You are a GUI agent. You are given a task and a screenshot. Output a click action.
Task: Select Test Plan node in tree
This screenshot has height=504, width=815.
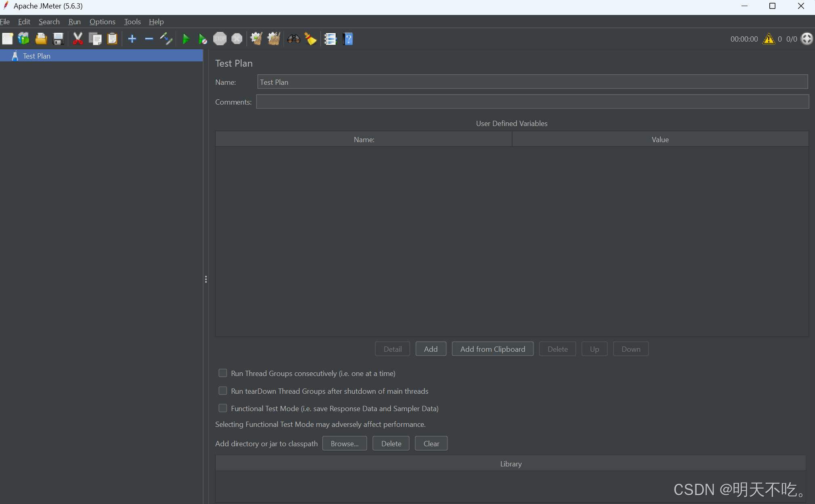[x=101, y=56]
